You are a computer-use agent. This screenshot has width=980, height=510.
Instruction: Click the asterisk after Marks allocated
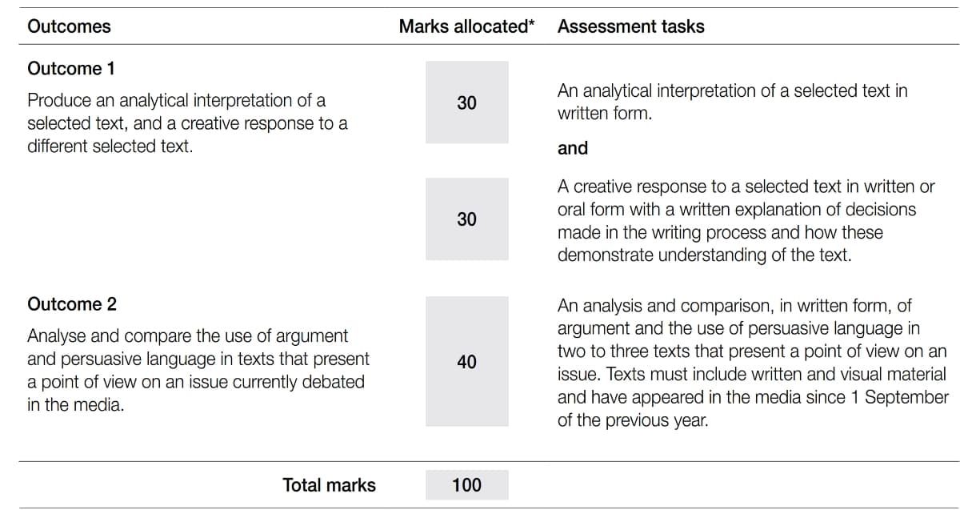[531, 24]
